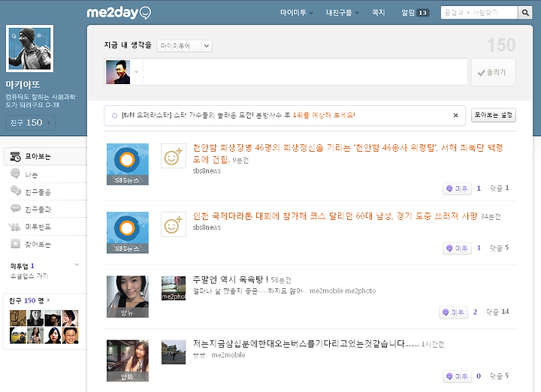The height and width of the screenshot is (392, 541).
Task: Expand the 미투앱 section chevron
Action: point(77,265)
